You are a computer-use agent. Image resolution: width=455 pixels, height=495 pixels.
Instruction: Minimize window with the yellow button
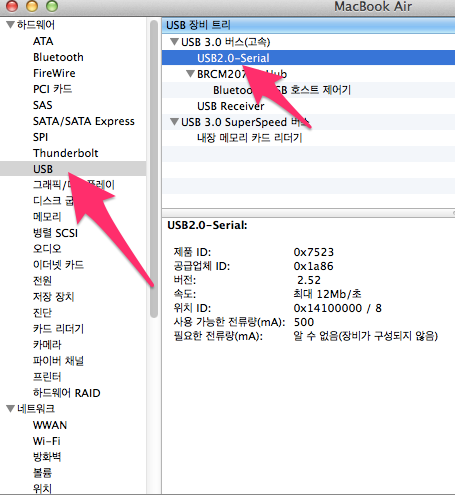coord(32,5)
